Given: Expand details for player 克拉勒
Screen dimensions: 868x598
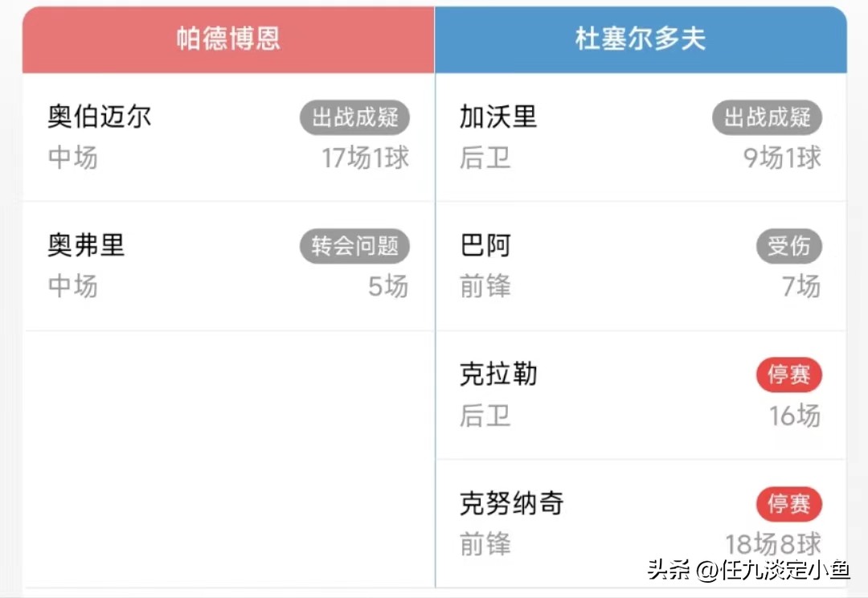Looking at the screenshot, I should 497,374.
